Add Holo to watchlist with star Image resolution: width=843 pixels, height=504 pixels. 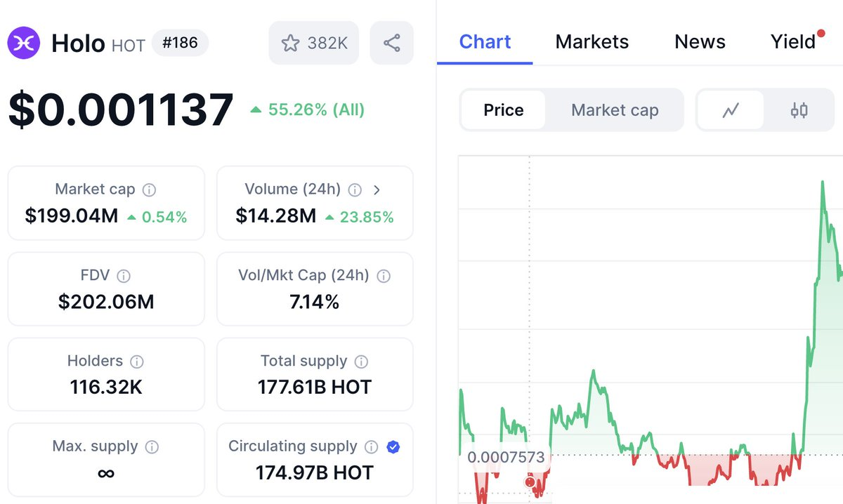(314, 43)
